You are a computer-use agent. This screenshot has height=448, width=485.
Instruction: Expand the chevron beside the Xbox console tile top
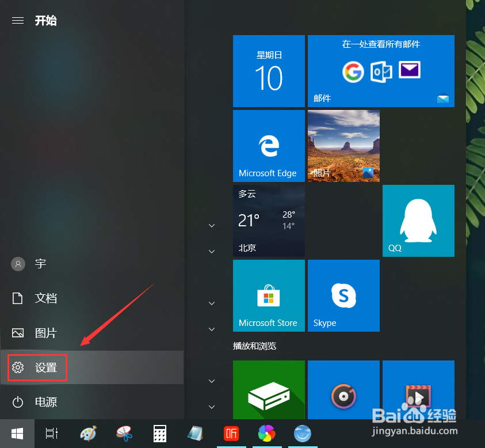coord(212,381)
